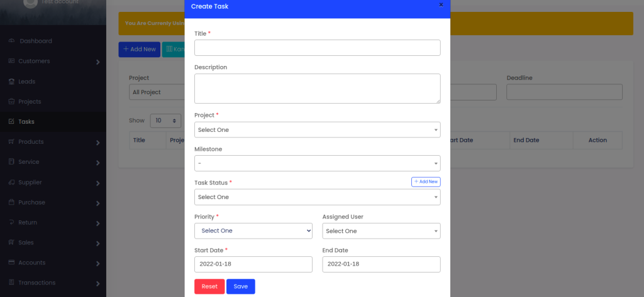
Task: Click the Accounts icon in sidebar
Action: pos(11,262)
